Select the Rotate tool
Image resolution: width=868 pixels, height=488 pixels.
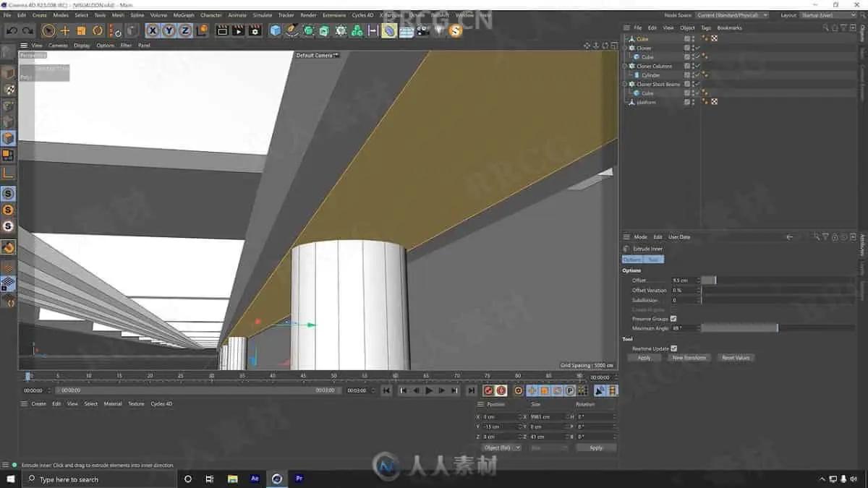98,30
